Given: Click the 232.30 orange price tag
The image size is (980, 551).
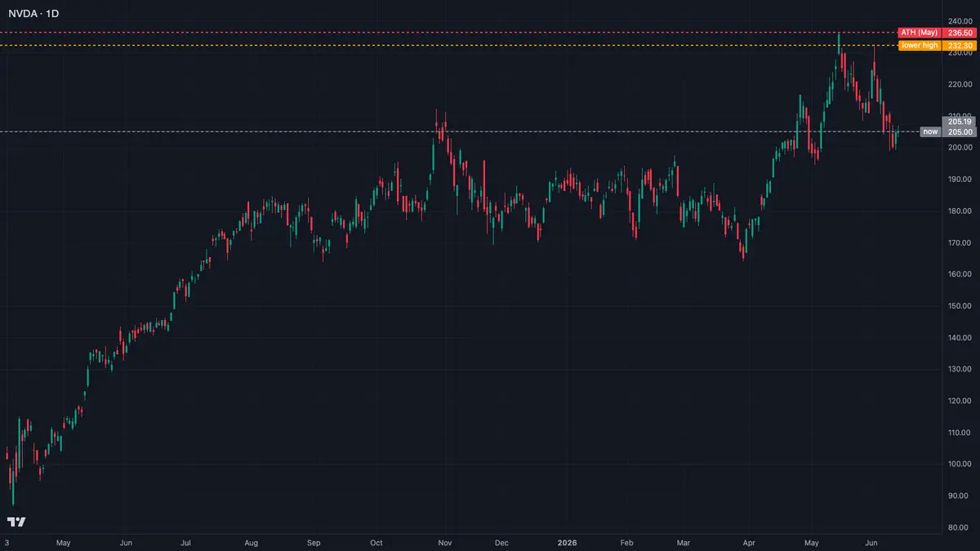Looking at the screenshot, I should coord(959,46).
